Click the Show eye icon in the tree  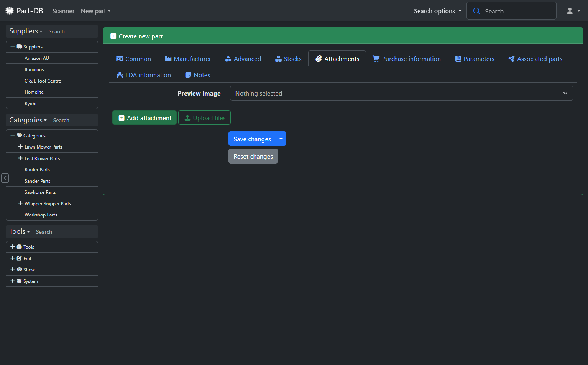point(19,269)
